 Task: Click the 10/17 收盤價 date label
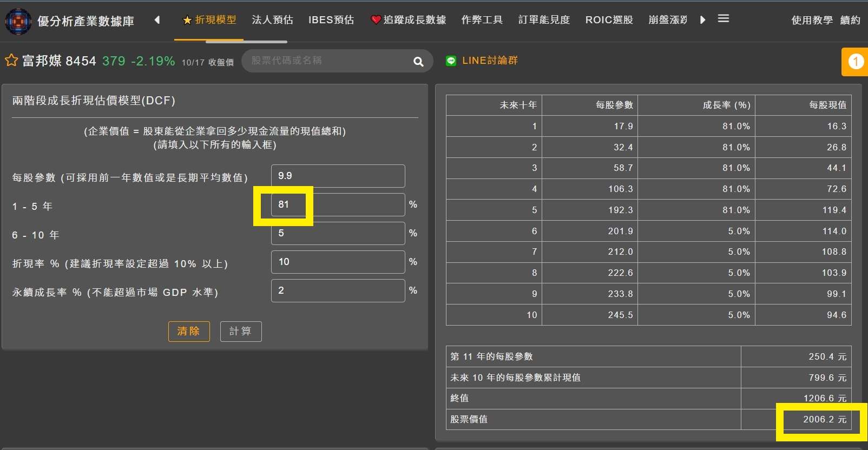[x=208, y=62]
